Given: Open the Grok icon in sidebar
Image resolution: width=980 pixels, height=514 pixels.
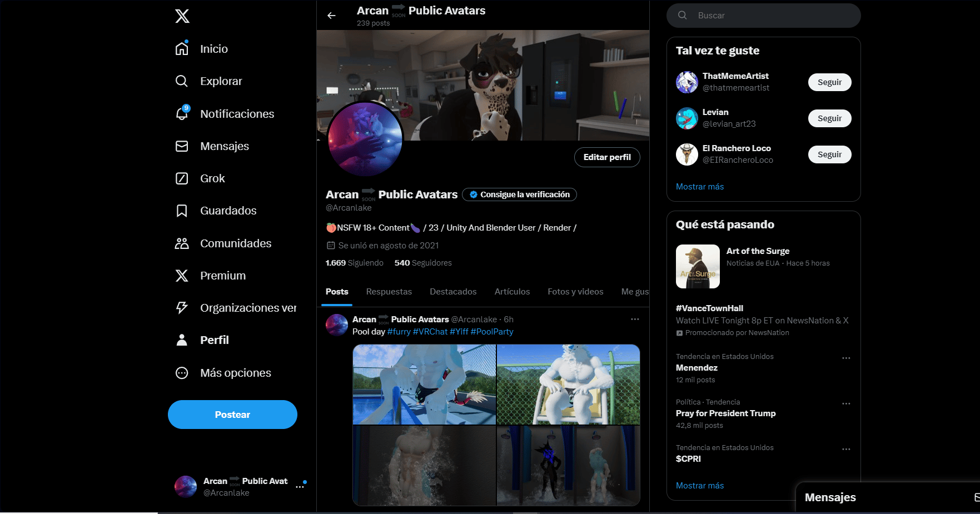Looking at the screenshot, I should click(182, 178).
